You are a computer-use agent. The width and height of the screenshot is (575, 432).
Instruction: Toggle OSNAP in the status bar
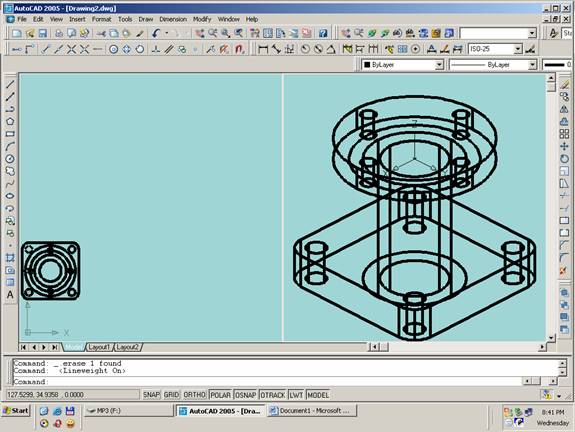[245, 395]
